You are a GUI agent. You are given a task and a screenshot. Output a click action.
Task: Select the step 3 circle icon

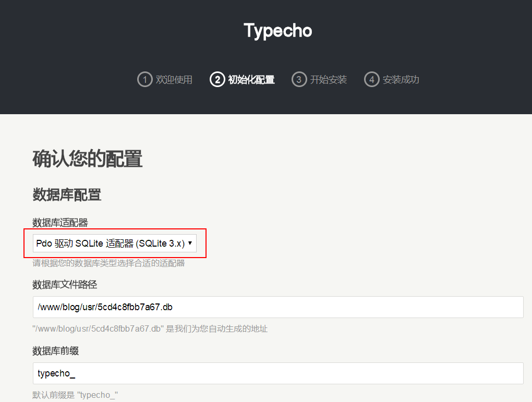tap(299, 79)
